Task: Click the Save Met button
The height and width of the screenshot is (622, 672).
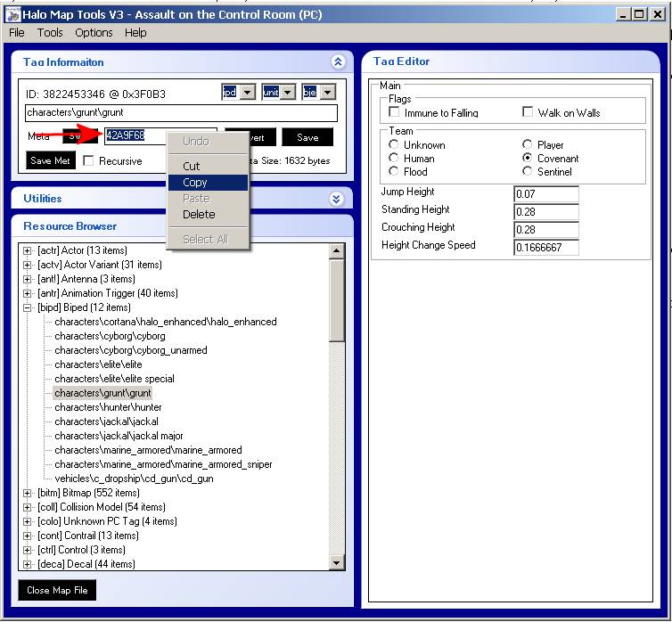Action: click(x=51, y=160)
